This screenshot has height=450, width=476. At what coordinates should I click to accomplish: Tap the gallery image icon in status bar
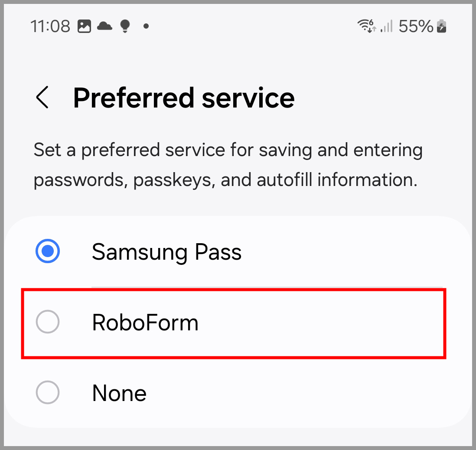84,26
